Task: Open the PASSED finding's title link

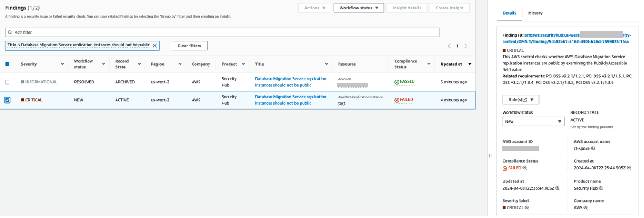Action: coord(291,82)
